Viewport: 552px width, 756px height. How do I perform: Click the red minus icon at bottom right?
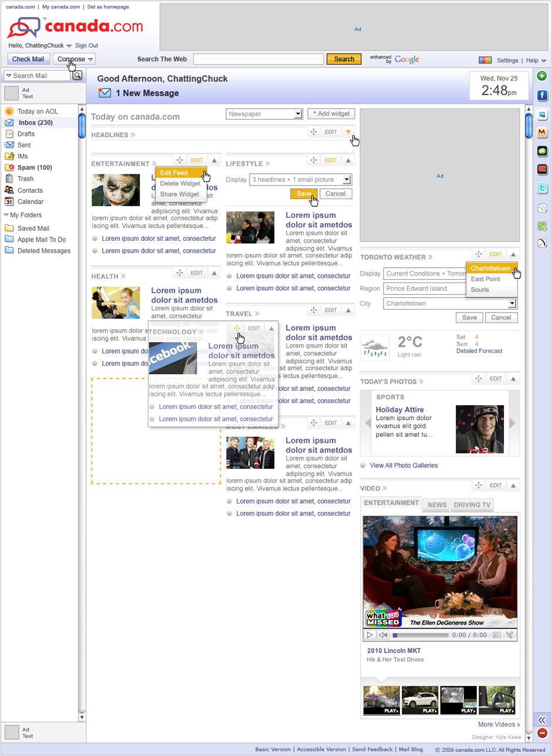coord(542,733)
